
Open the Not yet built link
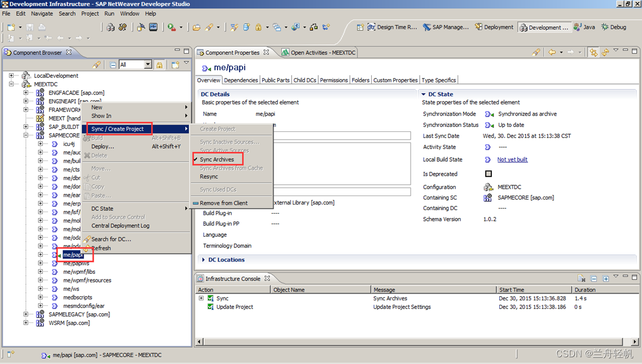pyautogui.click(x=512, y=159)
